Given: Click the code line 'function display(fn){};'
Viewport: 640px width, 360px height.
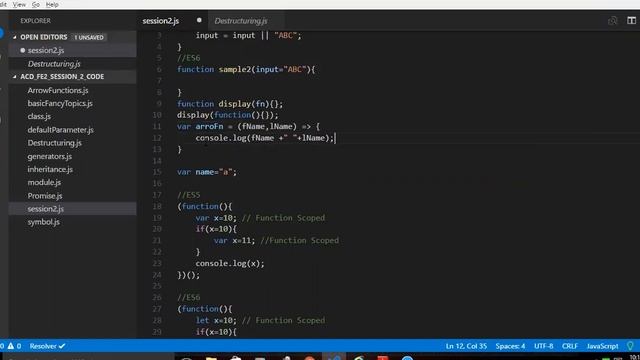Looking at the screenshot, I should (x=230, y=104).
